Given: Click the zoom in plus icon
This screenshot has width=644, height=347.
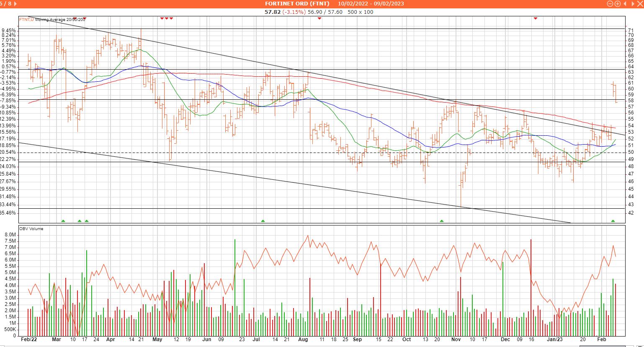Looking at the screenshot, I should click(617, 4).
